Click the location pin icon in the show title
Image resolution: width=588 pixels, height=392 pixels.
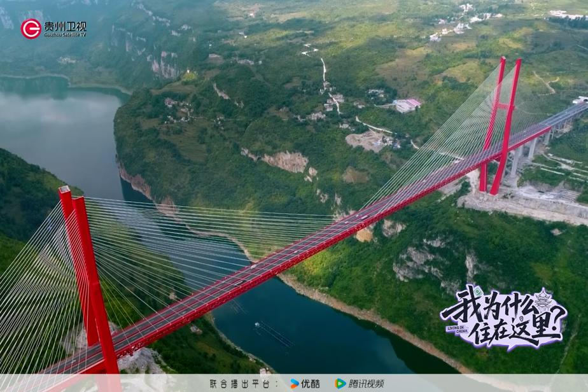tap(519, 319)
